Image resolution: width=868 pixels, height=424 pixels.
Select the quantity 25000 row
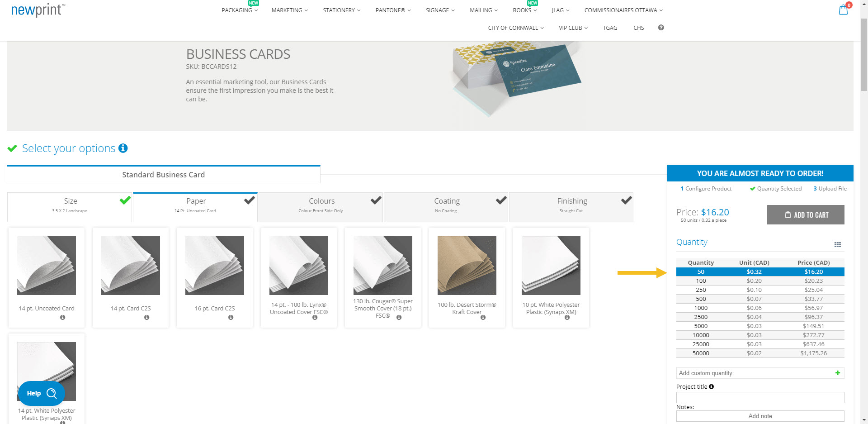(760, 344)
